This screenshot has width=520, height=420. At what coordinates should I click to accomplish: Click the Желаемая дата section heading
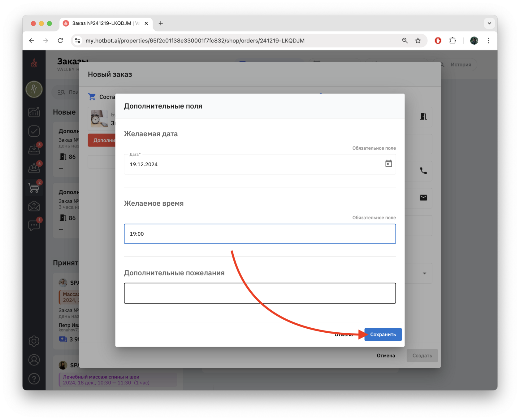click(x=151, y=134)
